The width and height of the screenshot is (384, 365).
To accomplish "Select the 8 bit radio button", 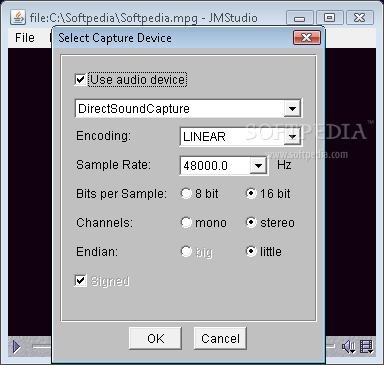I will pos(186,194).
